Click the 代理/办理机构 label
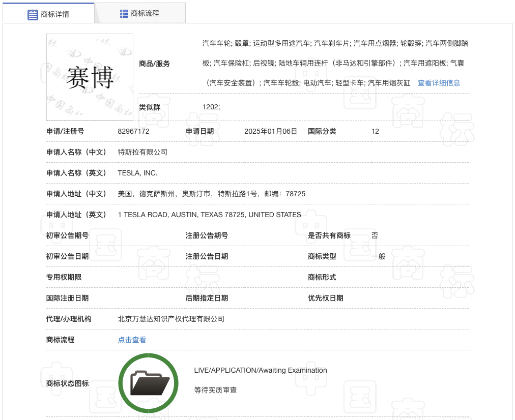 click(69, 319)
